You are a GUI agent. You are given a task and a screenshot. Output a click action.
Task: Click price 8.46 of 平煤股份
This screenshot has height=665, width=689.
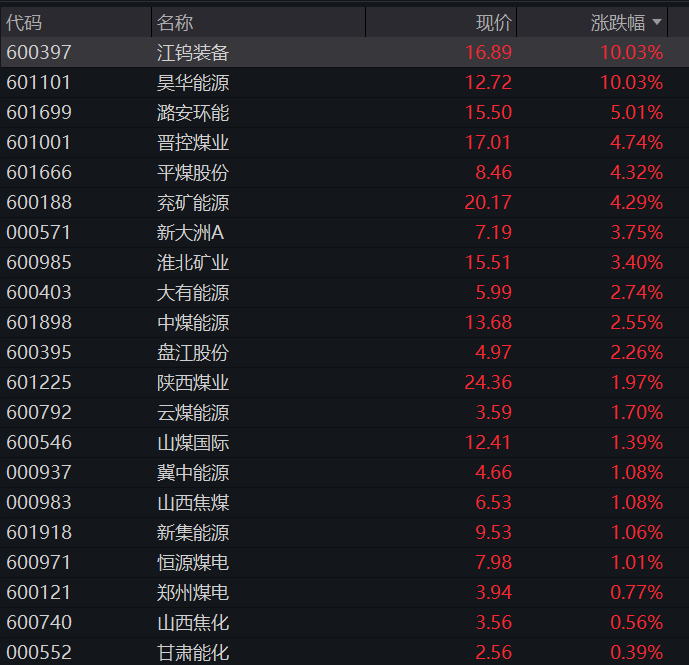coord(493,173)
